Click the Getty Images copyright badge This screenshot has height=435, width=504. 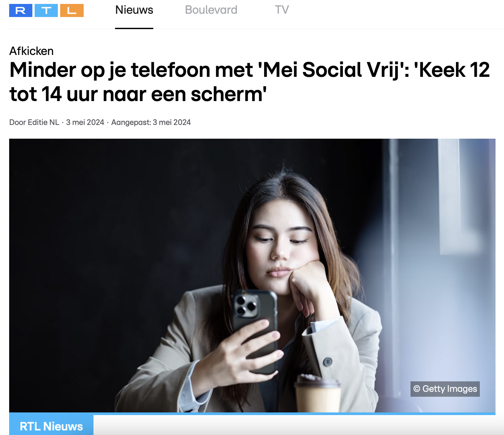445,389
